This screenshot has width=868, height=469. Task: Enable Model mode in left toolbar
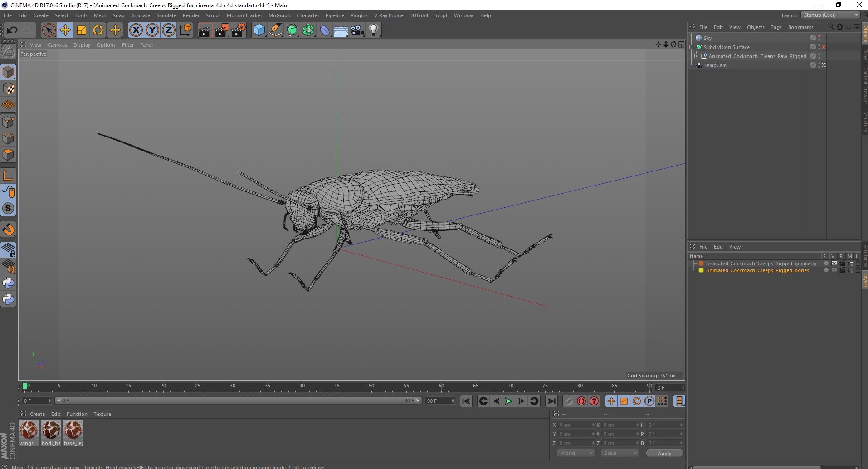pyautogui.click(x=8, y=73)
